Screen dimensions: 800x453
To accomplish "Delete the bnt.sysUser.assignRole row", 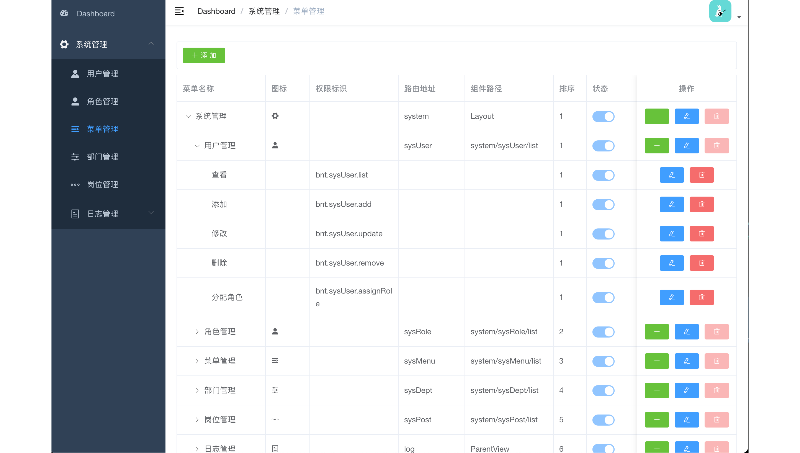I will 702,297.
